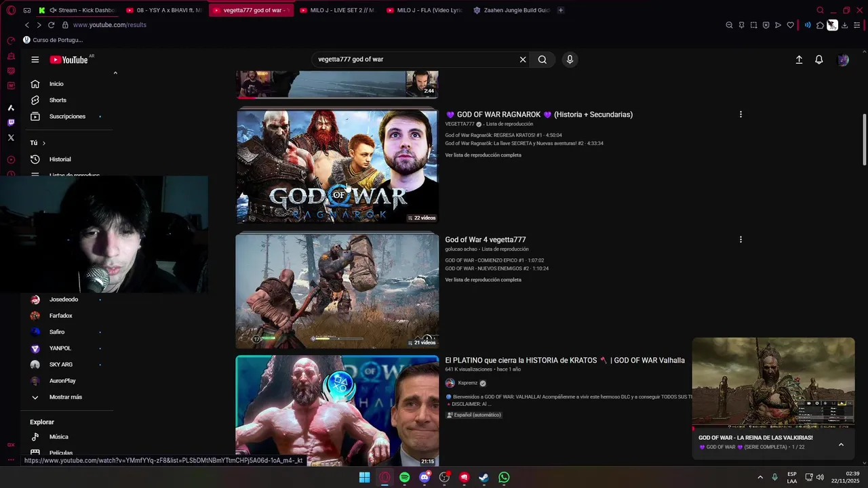Expand the Tú section chevron

43,143
